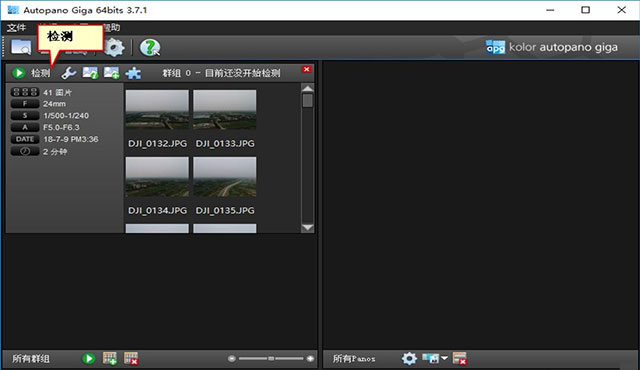The image size is (640, 370).
Task: Run all groups with the bottom green play icon
Action: (x=89, y=359)
